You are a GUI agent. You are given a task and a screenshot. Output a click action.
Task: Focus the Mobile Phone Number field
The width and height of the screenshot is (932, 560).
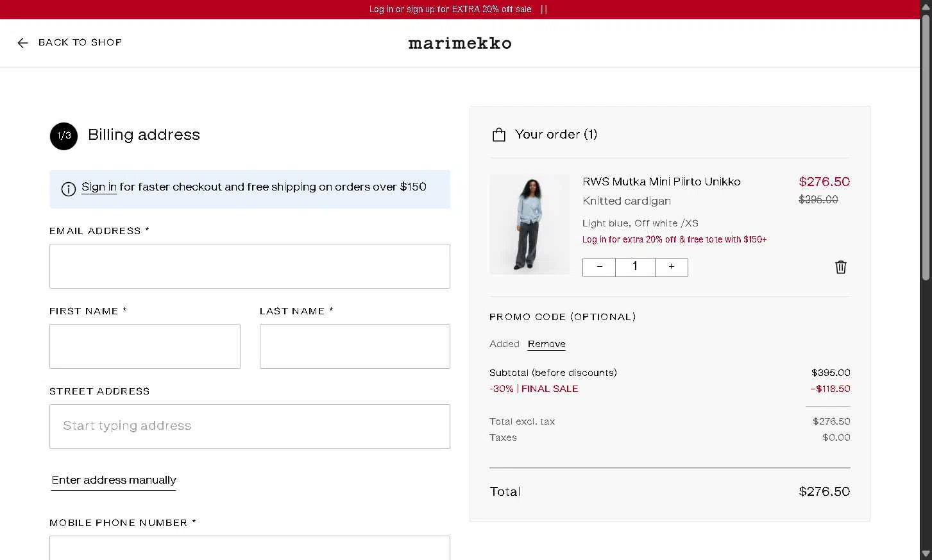pos(250,548)
